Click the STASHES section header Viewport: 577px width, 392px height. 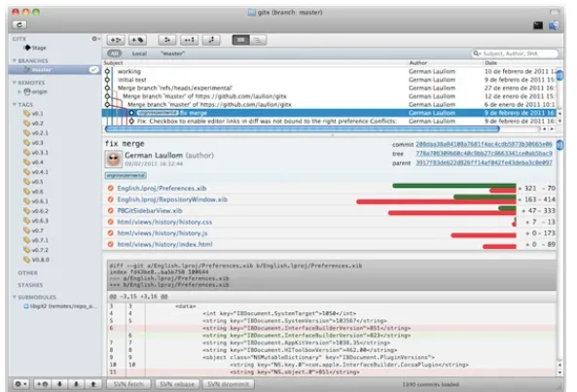30,285
